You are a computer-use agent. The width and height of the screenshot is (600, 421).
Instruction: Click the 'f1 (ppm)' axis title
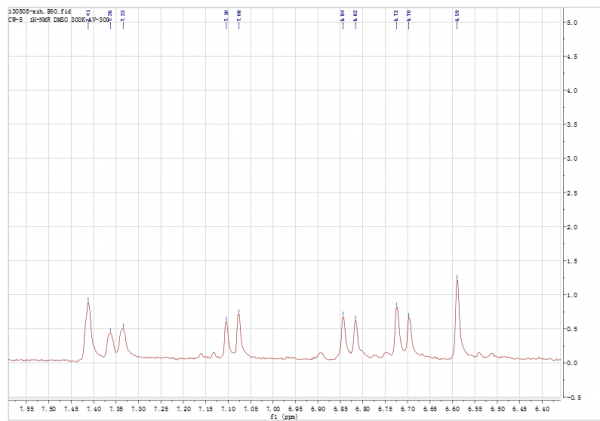(284, 416)
